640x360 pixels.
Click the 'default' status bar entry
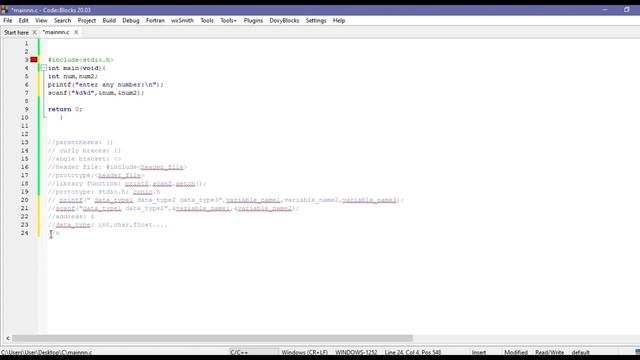[x=580, y=352]
